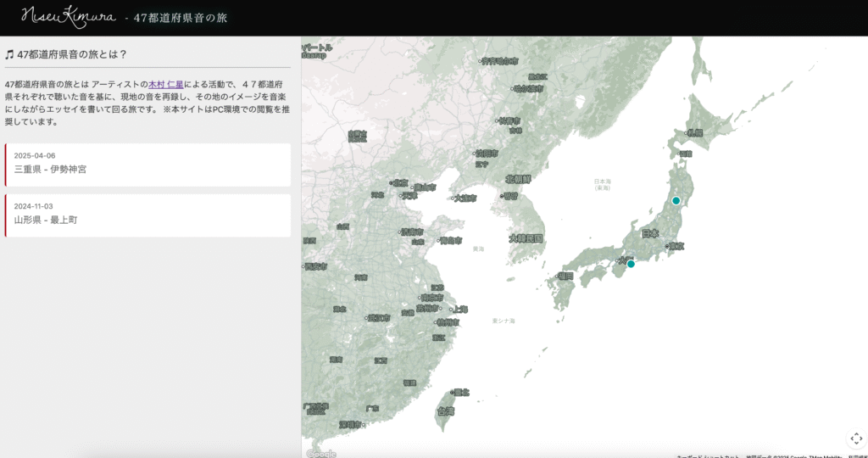Click the 福岡 city label on the map
Image resolution: width=868 pixels, height=458 pixels.
coord(565,276)
